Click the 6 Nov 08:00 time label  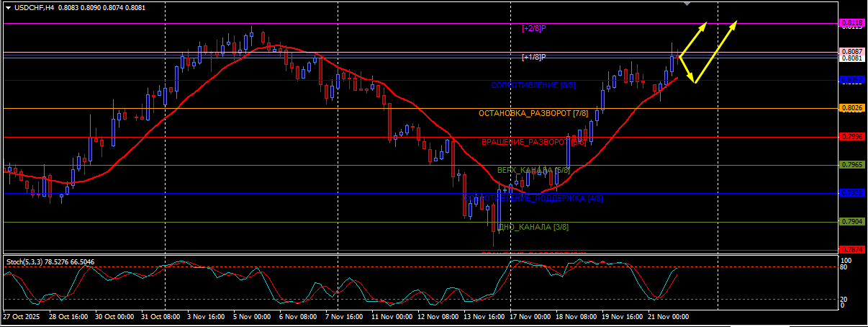click(299, 316)
